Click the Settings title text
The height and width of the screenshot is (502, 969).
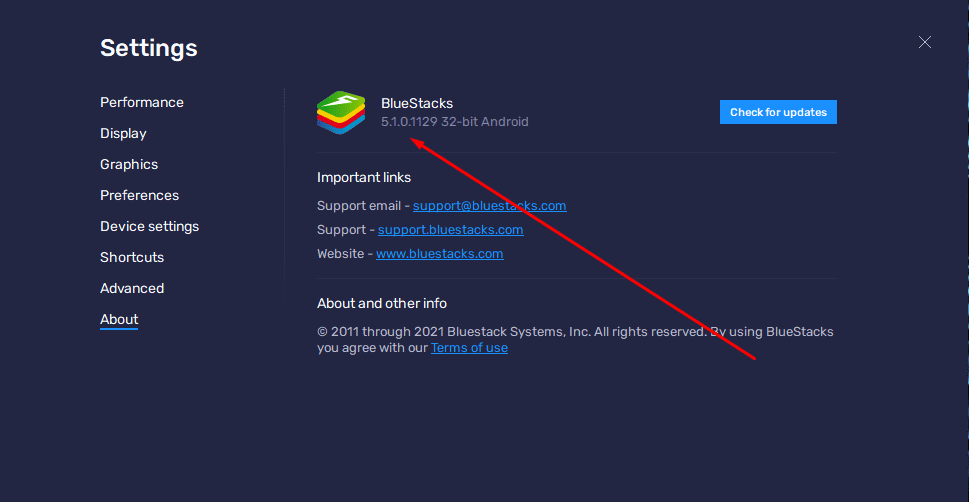click(149, 48)
